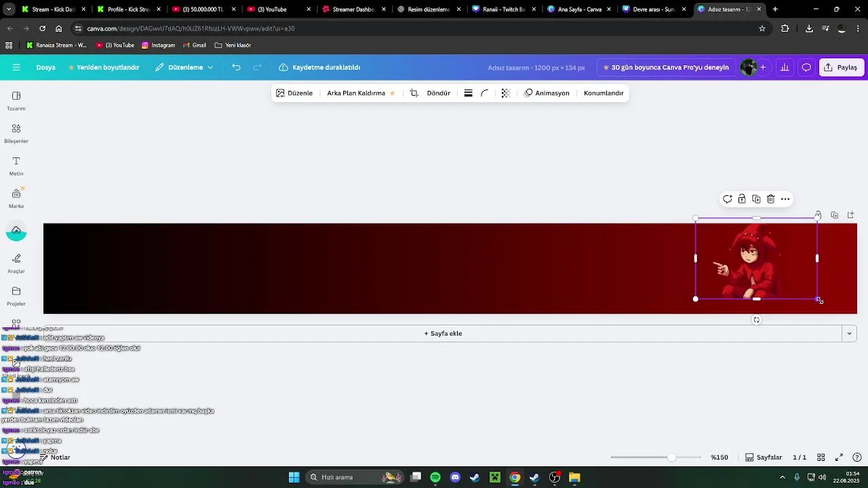868x488 pixels.
Task: Open the comments speech bubble icon
Action: tap(806, 67)
